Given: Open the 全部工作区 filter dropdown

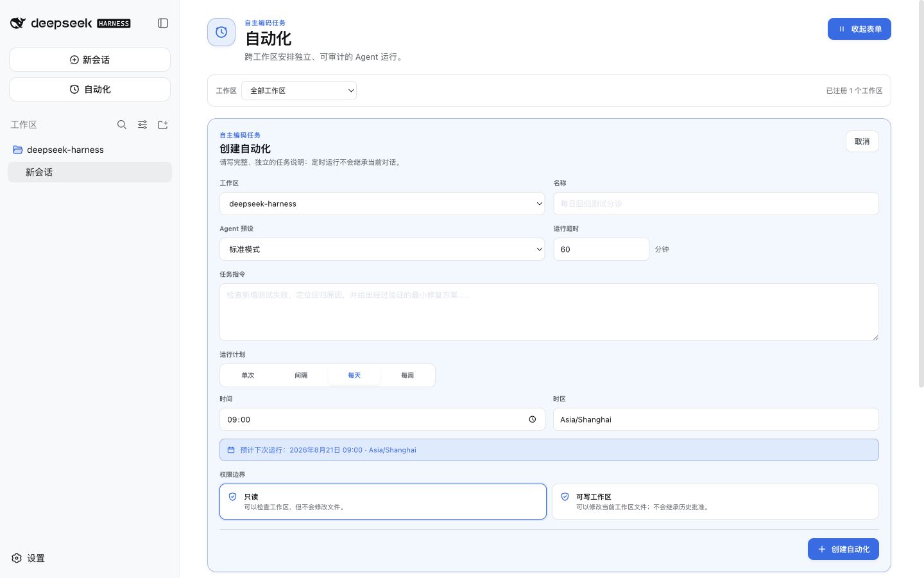Looking at the screenshot, I should 299,91.
